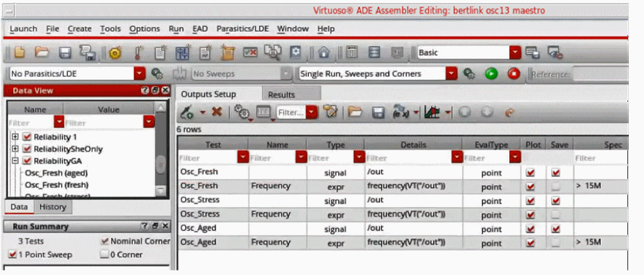
Task: Switch to the History tab
Action: (x=53, y=207)
